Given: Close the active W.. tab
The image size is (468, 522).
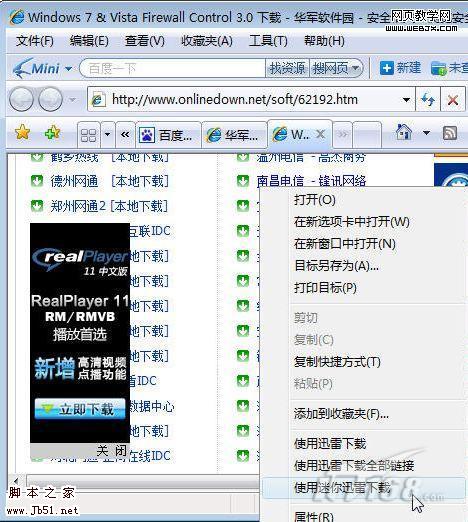Looking at the screenshot, I should click(321, 134).
